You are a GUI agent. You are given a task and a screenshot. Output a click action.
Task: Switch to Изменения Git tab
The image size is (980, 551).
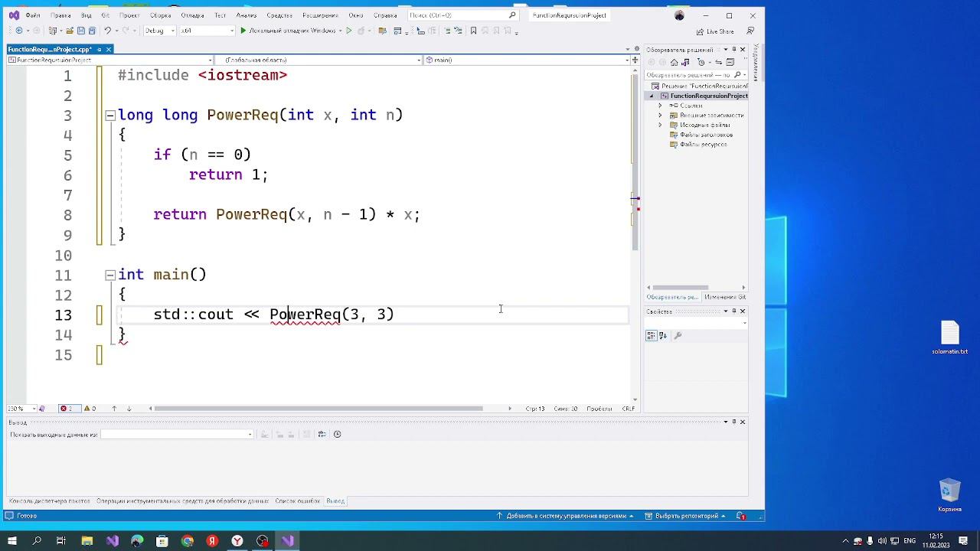[725, 297]
